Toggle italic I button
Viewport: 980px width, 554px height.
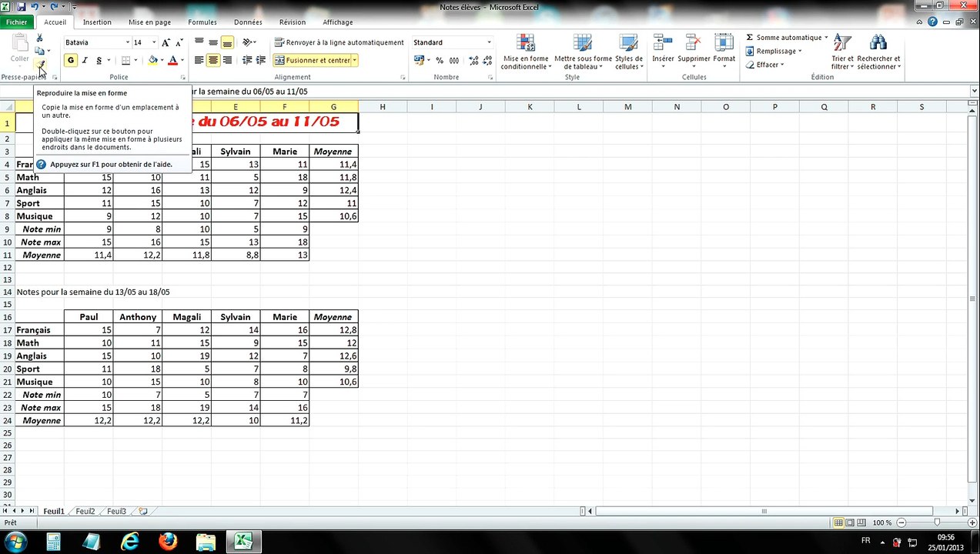click(85, 60)
